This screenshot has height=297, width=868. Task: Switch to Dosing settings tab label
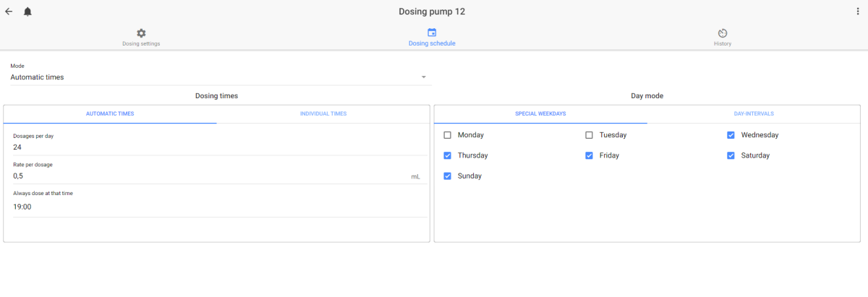[x=141, y=43]
